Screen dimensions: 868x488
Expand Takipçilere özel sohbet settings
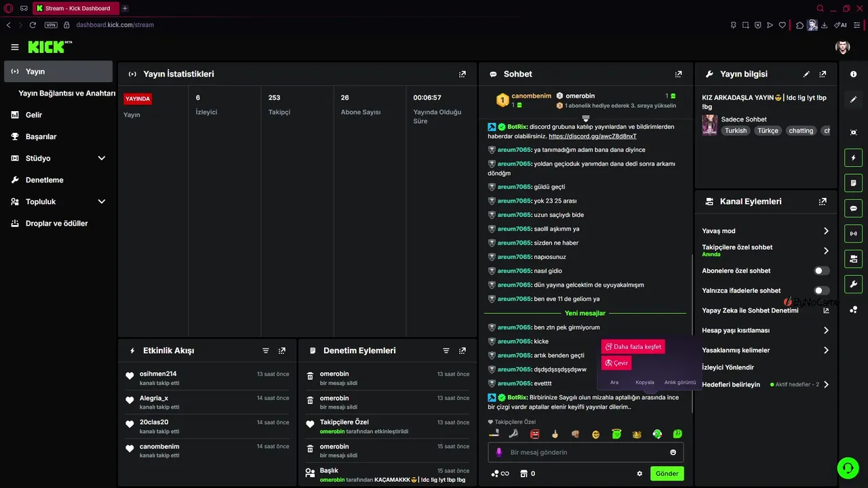pos(826,251)
